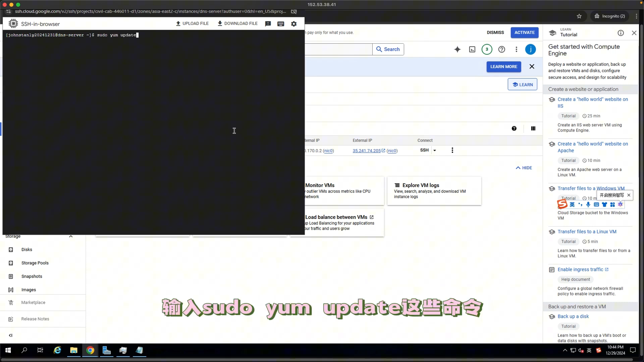Close the blue info banner
Screen dimensions: 644x362
532,67
